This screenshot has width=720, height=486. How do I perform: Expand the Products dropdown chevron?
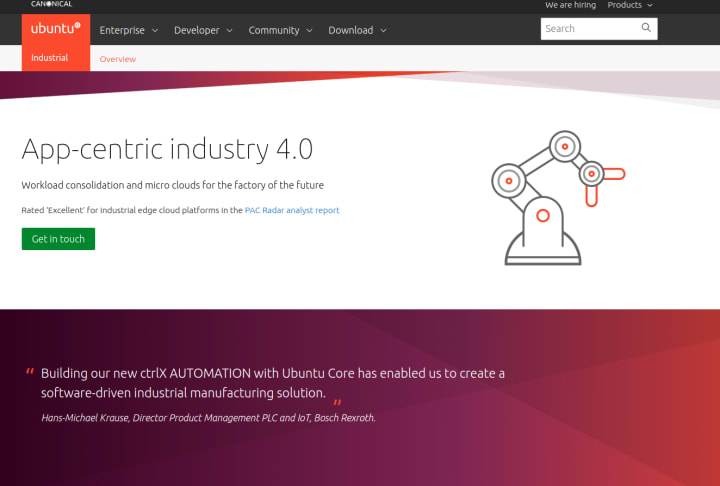[650, 5]
